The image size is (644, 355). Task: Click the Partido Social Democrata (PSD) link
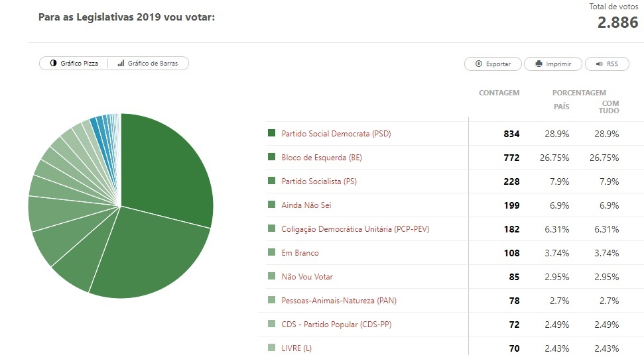click(336, 134)
